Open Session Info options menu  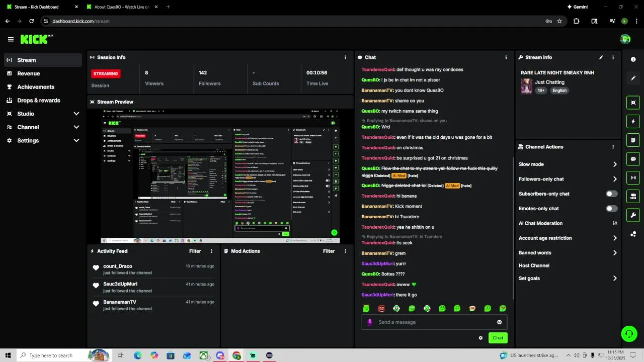[345, 57]
